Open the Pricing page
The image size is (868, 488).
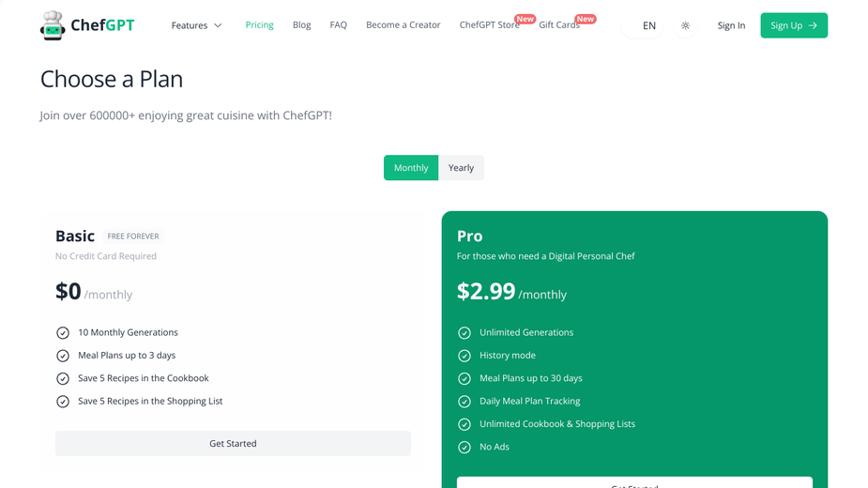point(260,25)
